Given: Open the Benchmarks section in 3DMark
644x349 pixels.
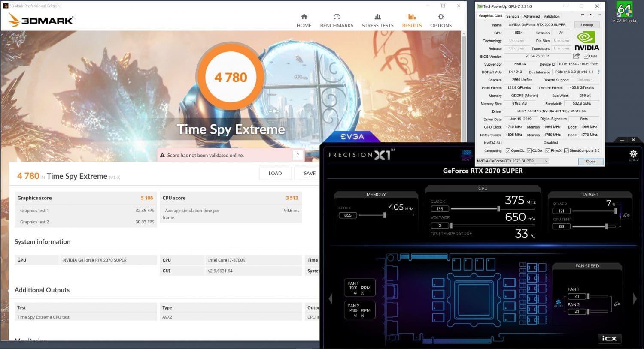Looking at the screenshot, I should (x=337, y=21).
